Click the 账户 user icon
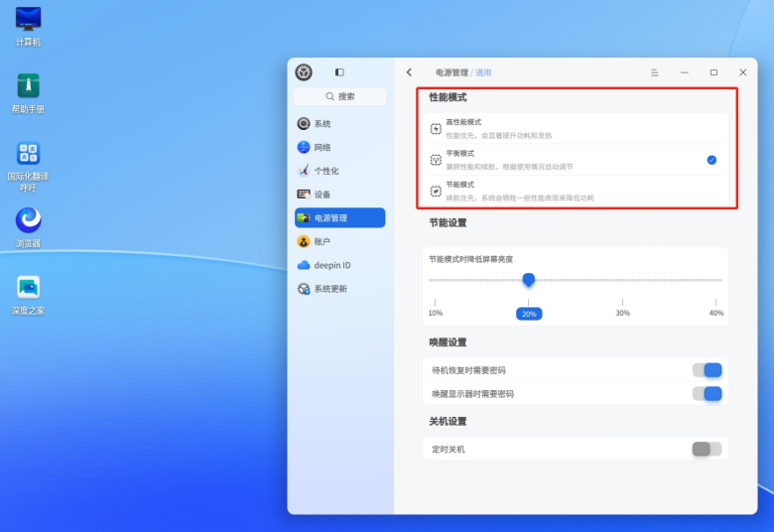This screenshot has width=774, height=532. [304, 241]
